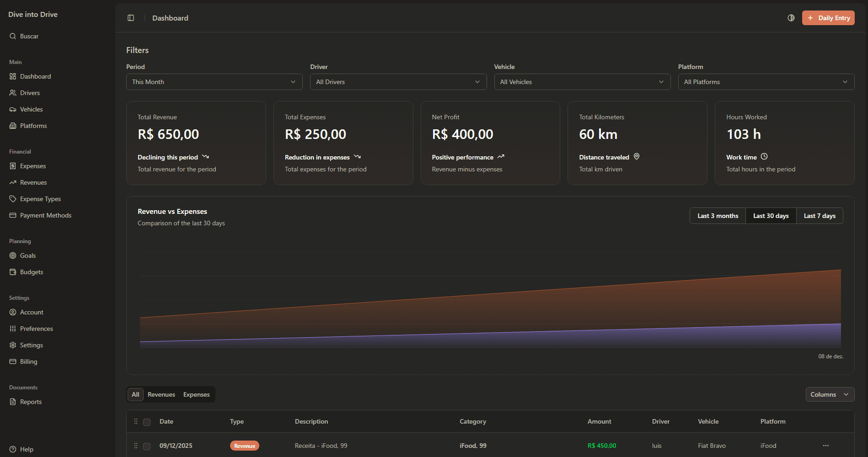The height and width of the screenshot is (457, 868).
Task: Check the select-all header checkbox
Action: click(x=147, y=422)
